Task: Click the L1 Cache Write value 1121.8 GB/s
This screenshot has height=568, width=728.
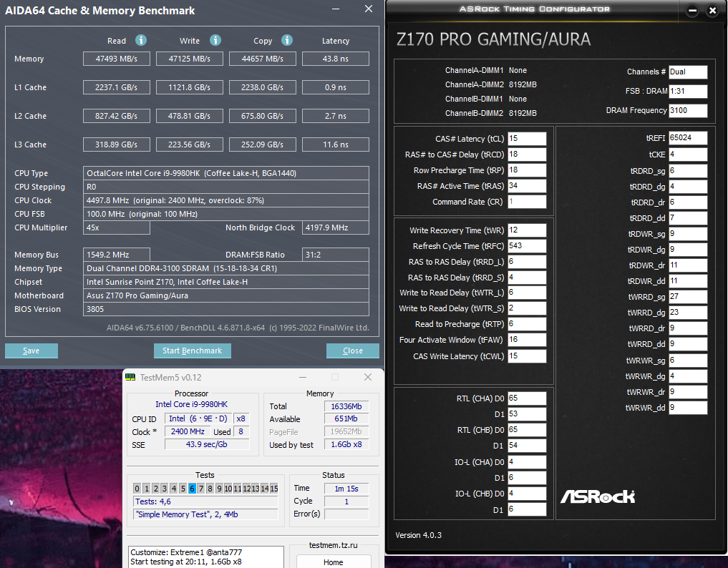Action: pyautogui.click(x=190, y=87)
